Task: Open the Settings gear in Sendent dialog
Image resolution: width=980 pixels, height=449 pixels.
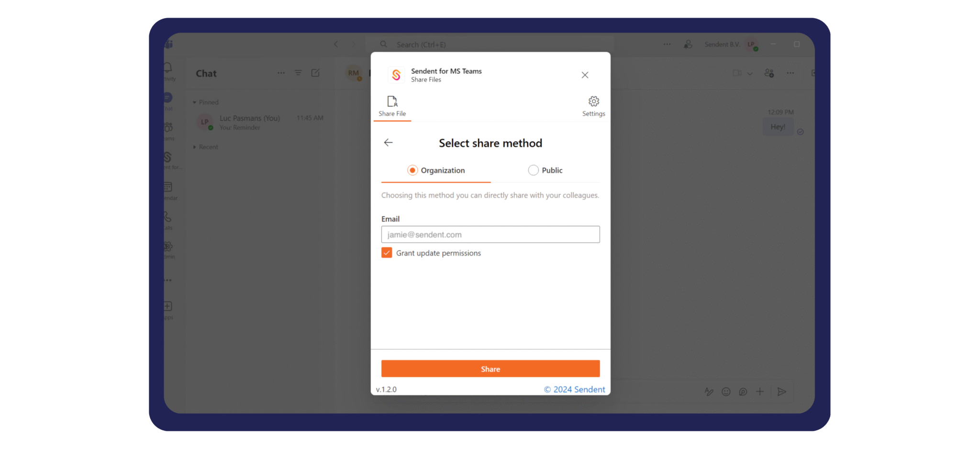Action: [x=593, y=101]
